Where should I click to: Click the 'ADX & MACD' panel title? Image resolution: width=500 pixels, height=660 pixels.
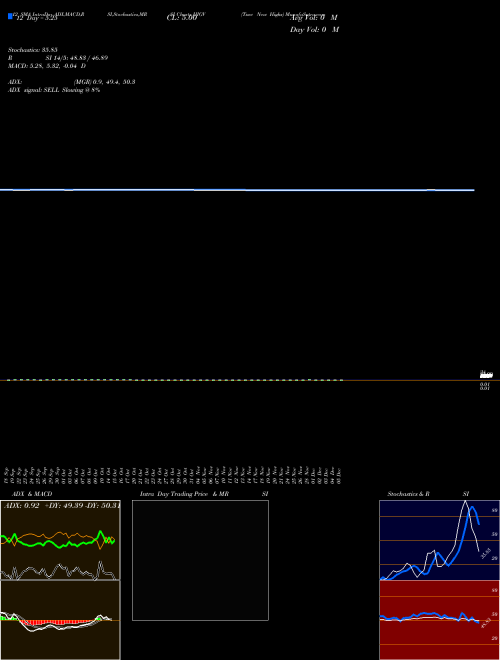point(32,494)
